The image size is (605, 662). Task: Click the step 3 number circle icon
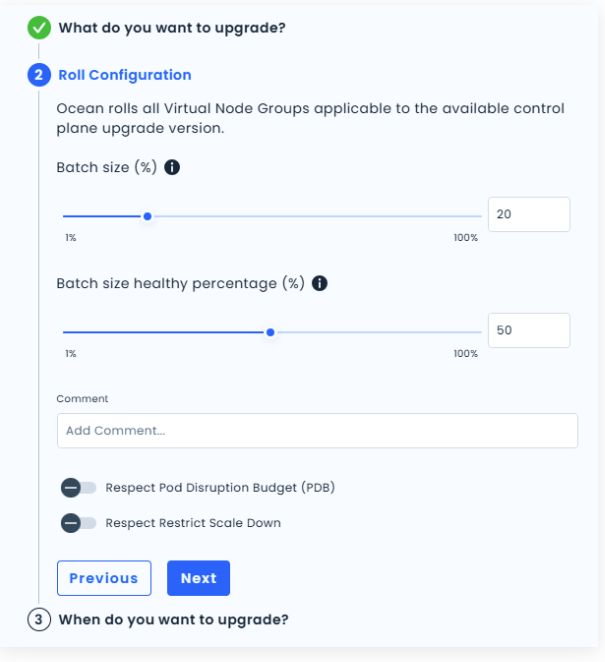39,620
